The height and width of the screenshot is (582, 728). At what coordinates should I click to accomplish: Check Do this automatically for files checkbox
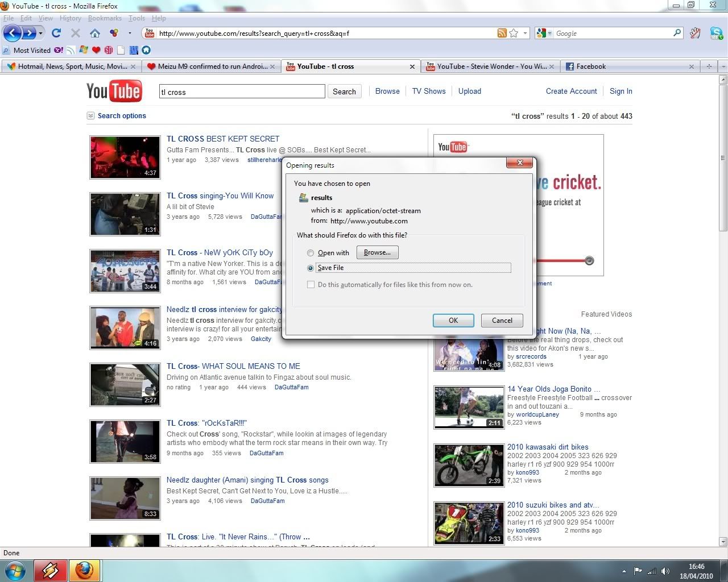[311, 285]
